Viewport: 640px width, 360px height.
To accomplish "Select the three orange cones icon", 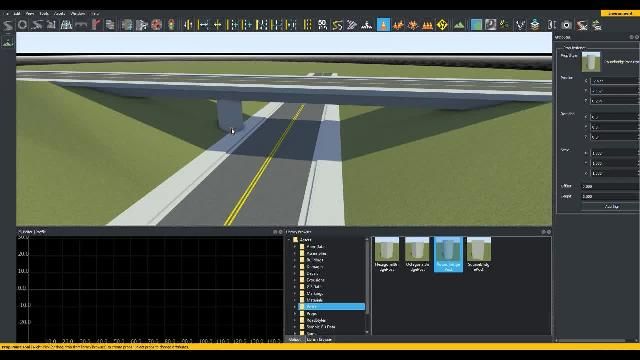I will tap(427, 25).
